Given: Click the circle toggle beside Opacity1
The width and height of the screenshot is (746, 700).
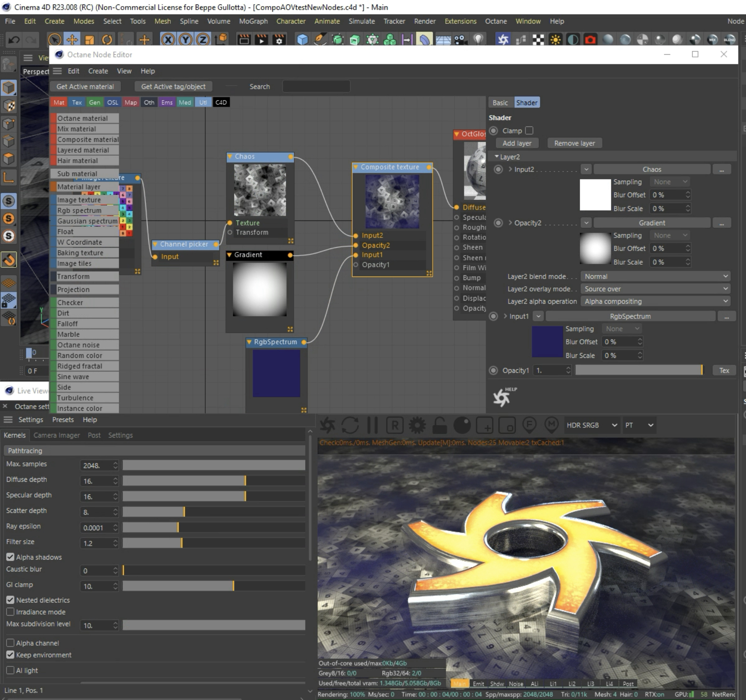Looking at the screenshot, I should coord(493,370).
